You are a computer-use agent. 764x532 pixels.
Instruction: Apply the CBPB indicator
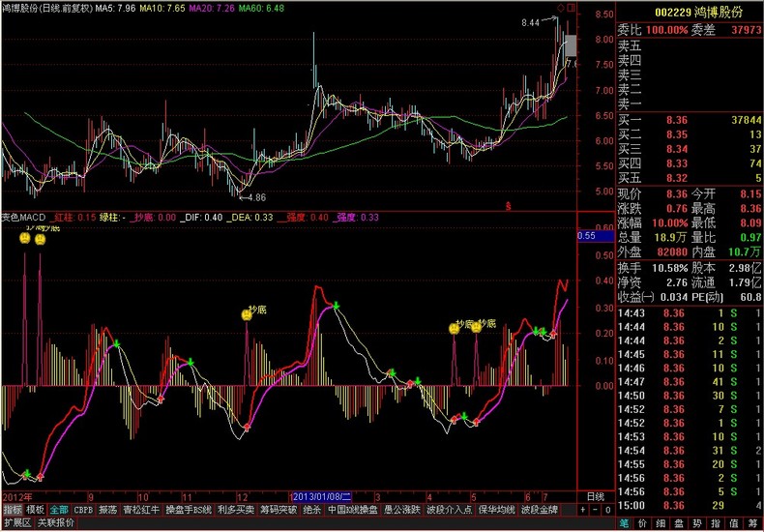click(x=84, y=509)
